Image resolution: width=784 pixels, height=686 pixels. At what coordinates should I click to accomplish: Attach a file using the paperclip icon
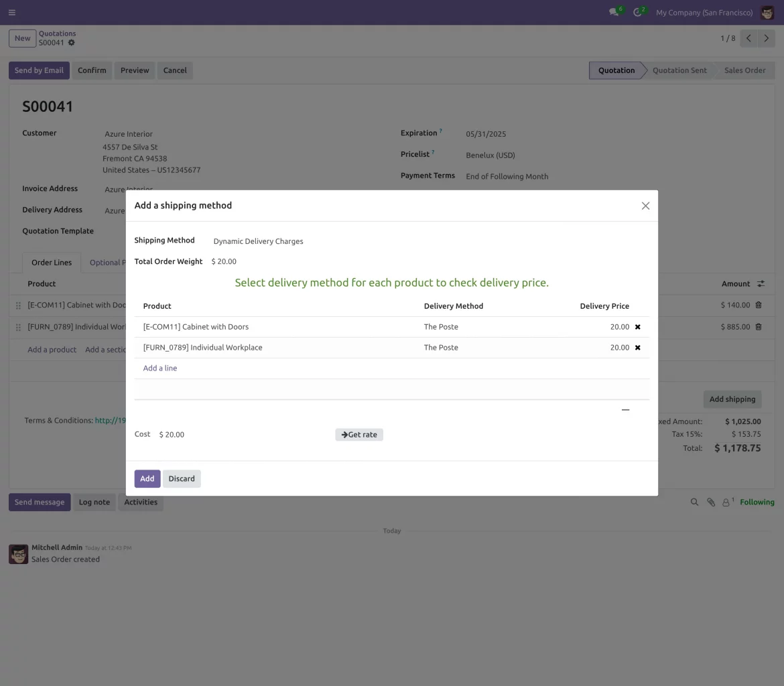[711, 502]
